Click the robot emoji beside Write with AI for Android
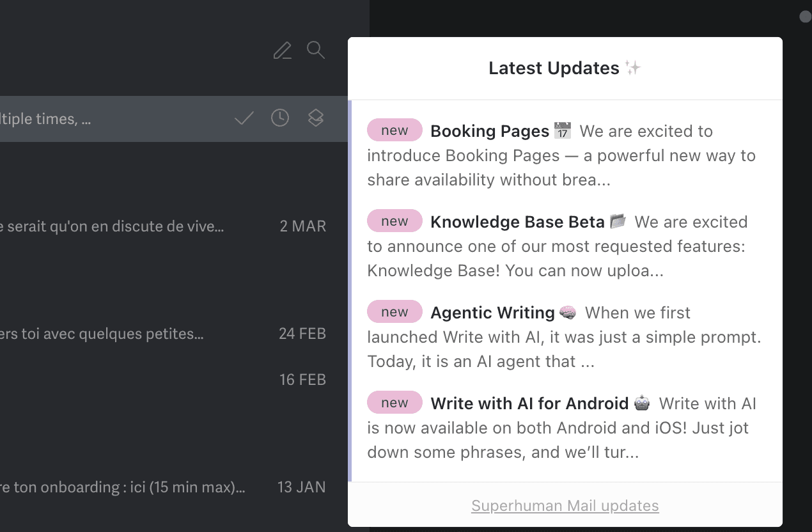812x532 pixels. pyautogui.click(x=641, y=403)
